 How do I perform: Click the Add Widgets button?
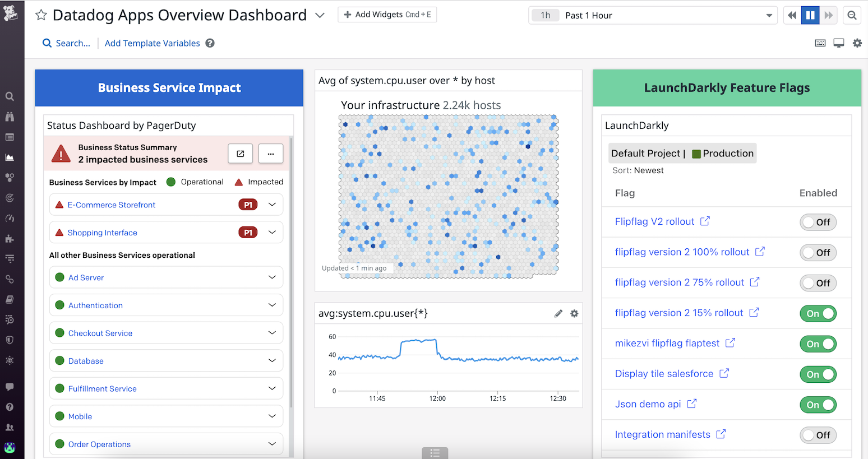[x=387, y=15]
